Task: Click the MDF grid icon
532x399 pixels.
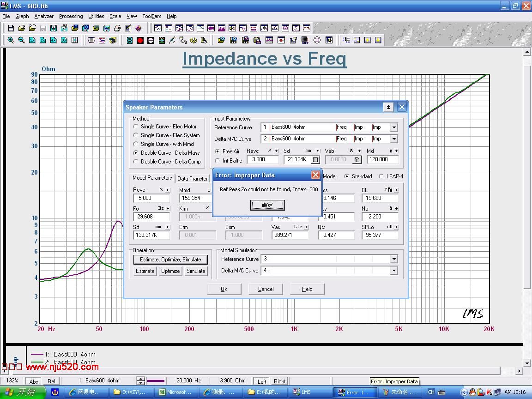Action: click(305, 40)
